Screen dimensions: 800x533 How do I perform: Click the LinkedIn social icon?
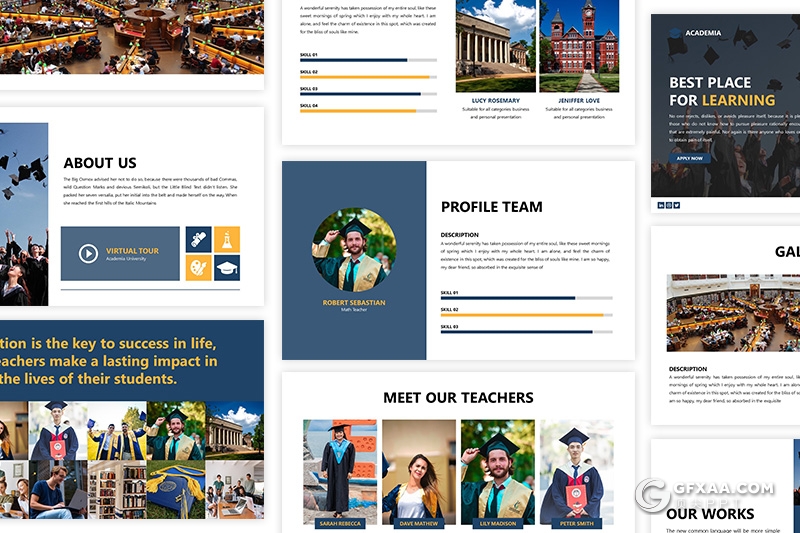click(661, 205)
